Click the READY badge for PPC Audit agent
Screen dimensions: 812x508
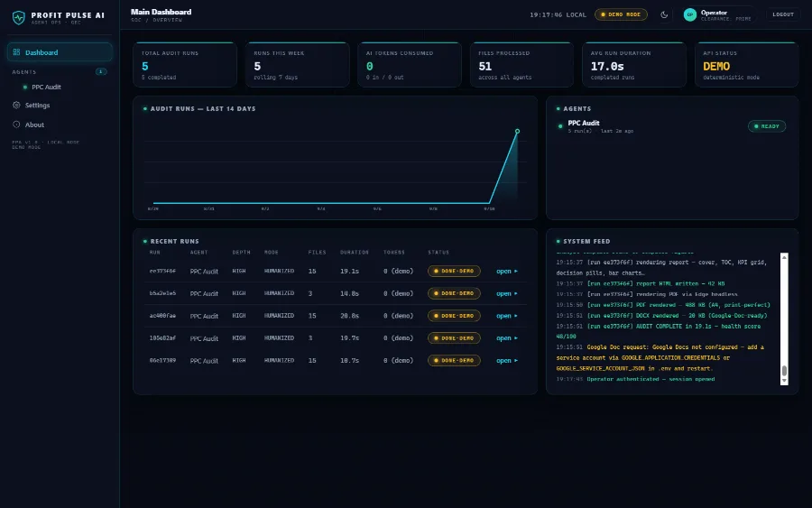(x=766, y=126)
